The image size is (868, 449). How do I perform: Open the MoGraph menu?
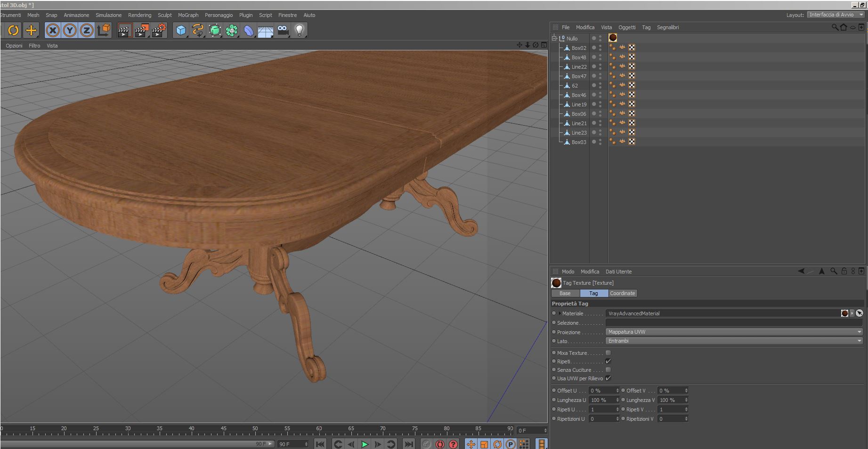coord(188,15)
